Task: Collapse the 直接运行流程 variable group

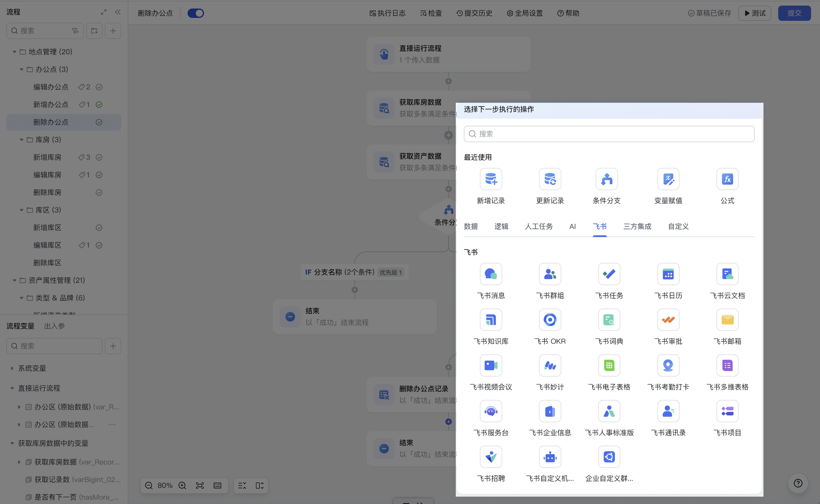Action: click(12, 388)
